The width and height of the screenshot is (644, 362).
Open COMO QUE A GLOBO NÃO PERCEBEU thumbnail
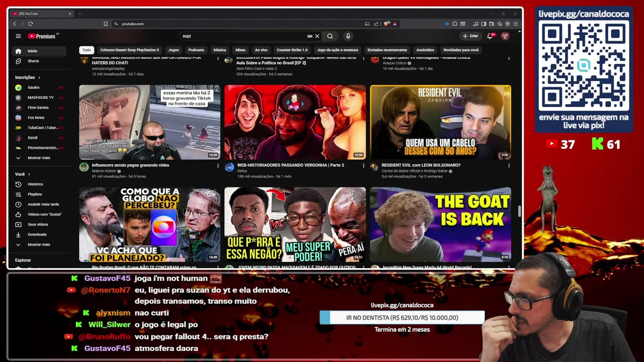tap(149, 224)
